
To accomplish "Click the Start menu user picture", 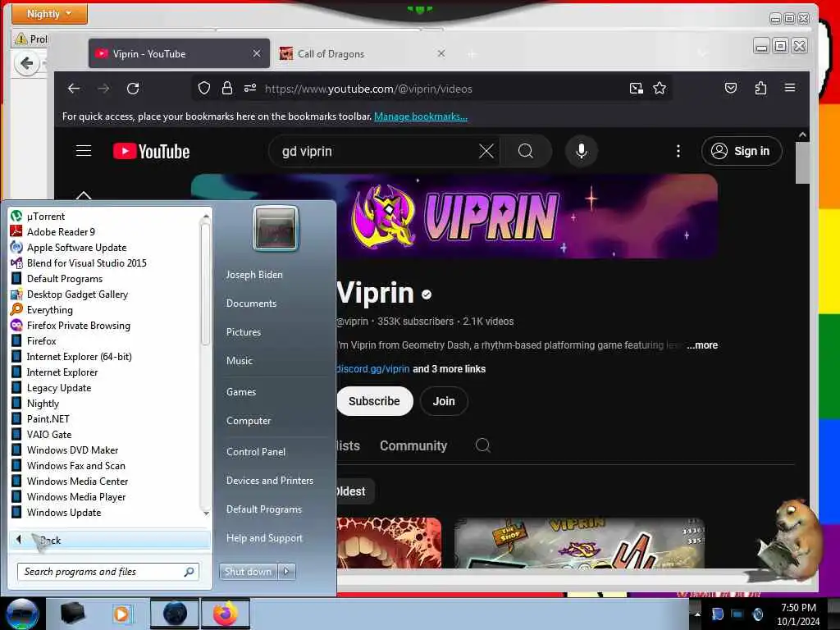I will pos(276,229).
